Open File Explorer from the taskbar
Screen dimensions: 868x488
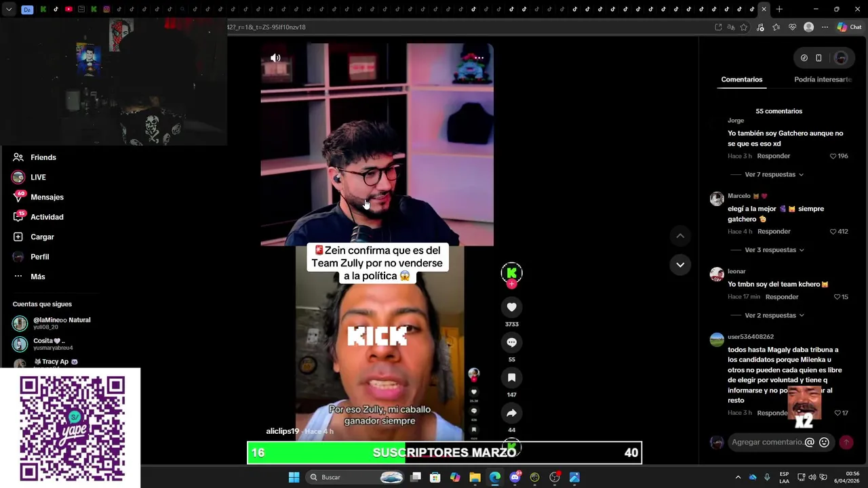coord(475,477)
